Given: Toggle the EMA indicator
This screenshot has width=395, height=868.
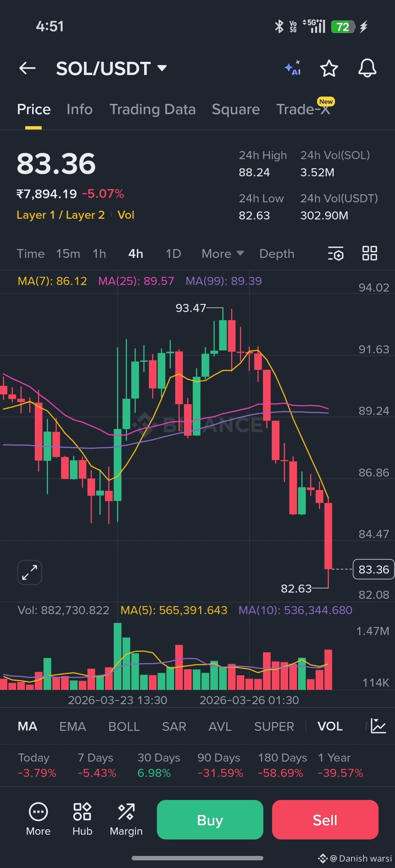Looking at the screenshot, I should (73, 726).
